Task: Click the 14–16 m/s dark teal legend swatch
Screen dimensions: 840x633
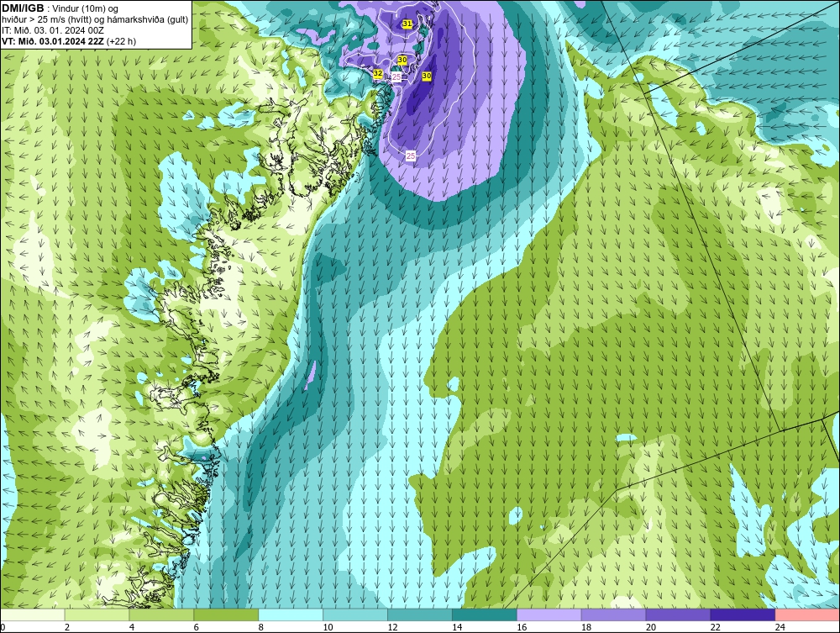Action: tap(485, 615)
